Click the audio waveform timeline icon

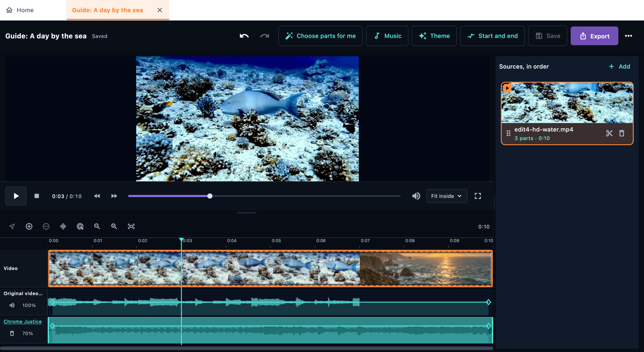coord(63,226)
